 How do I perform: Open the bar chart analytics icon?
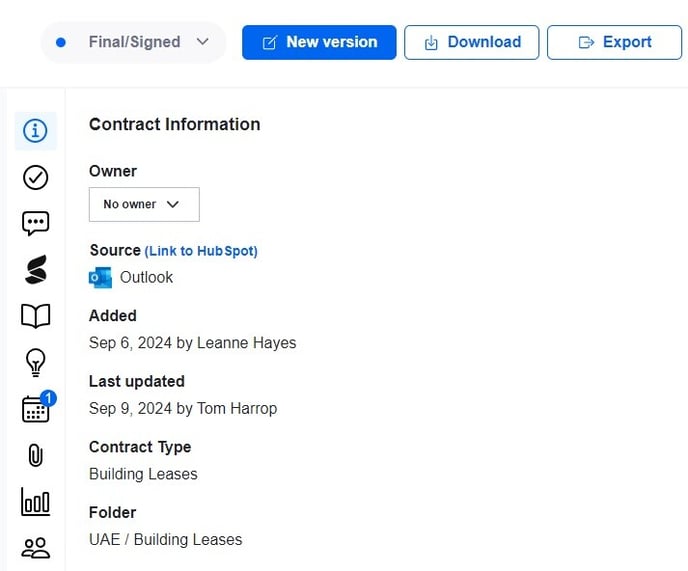pos(35,502)
